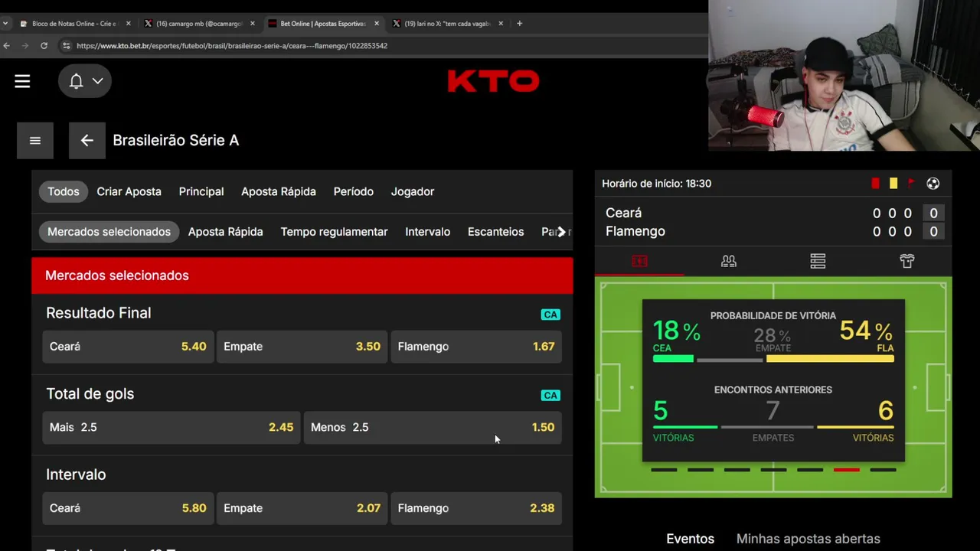Go back with the arrow button

point(87,140)
